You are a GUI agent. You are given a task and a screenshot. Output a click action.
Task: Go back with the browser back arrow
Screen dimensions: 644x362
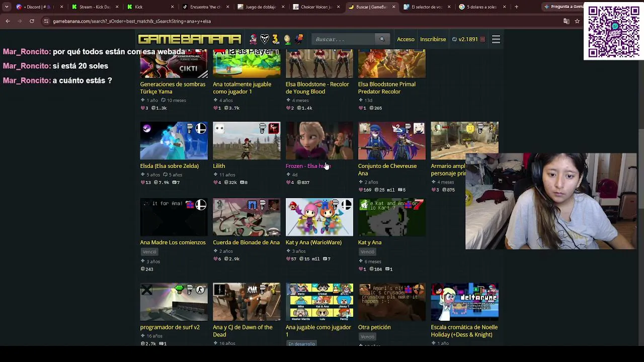point(8,21)
